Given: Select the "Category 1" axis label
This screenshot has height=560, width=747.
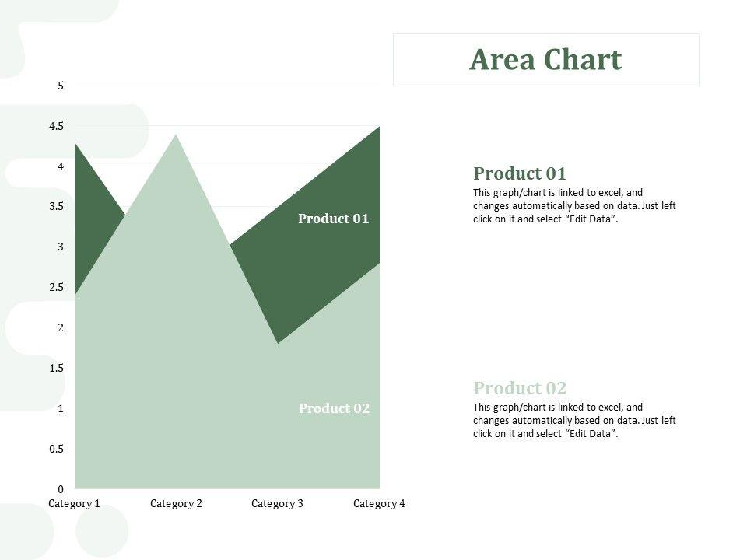Looking at the screenshot, I should 74,503.
